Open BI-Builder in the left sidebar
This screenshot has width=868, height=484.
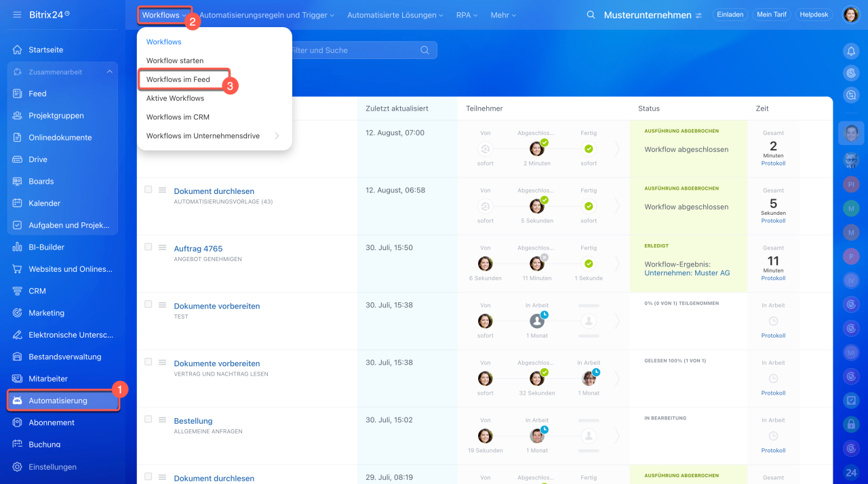(x=46, y=247)
